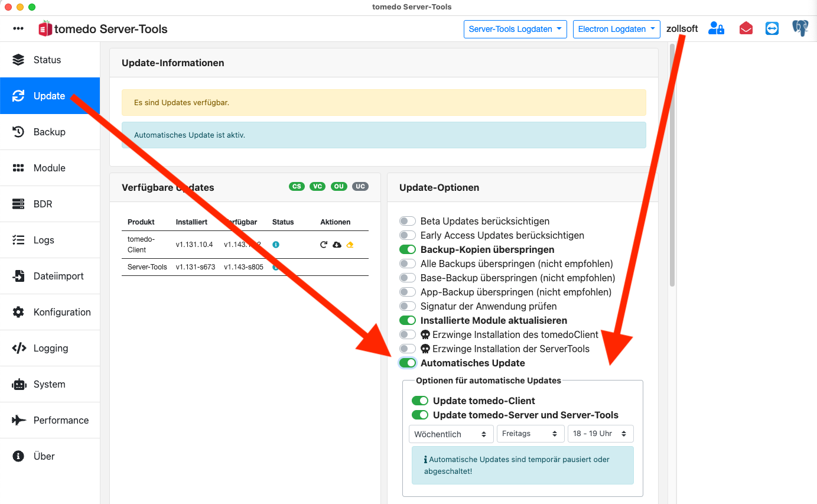
Task: Disable Update tomedo-Server und Server-Tools switch
Action: (x=420, y=415)
